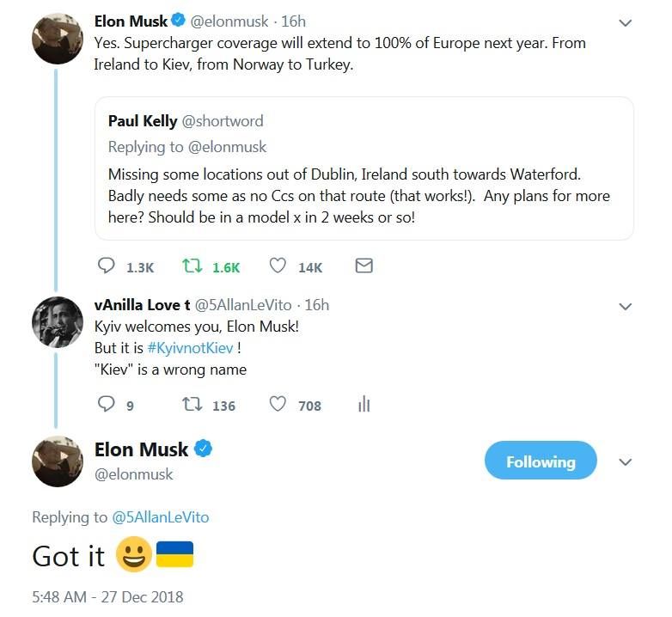The width and height of the screenshot is (672, 617).
Task: Open the #KyivnotKiev hashtag link
Action: tap(190, 348)
